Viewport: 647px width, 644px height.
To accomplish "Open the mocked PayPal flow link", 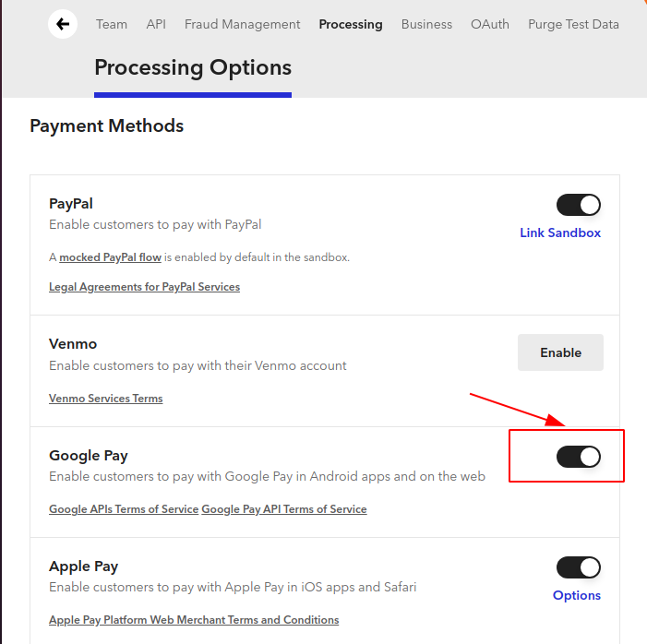I will click(x=110, y=257).
